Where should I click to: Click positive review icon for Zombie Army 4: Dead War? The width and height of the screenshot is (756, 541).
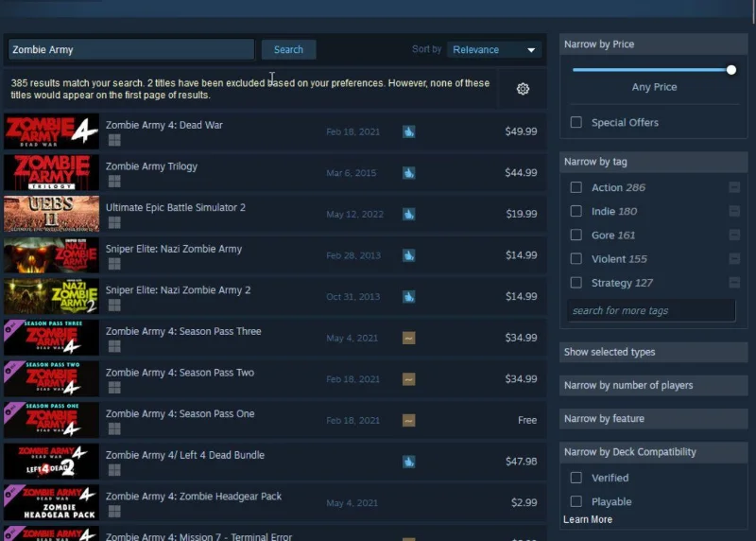[x=409, y=131]
